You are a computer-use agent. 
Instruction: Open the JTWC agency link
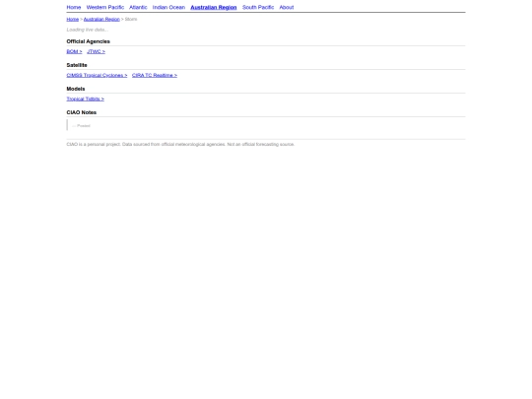(x=96, y=51)
